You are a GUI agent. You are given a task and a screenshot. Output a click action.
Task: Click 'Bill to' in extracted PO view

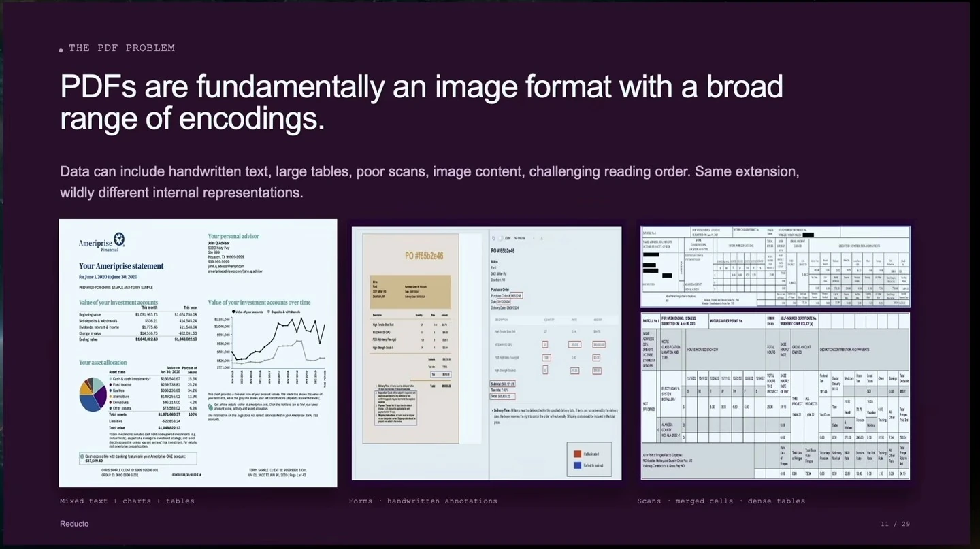click(x=495, y=261)
